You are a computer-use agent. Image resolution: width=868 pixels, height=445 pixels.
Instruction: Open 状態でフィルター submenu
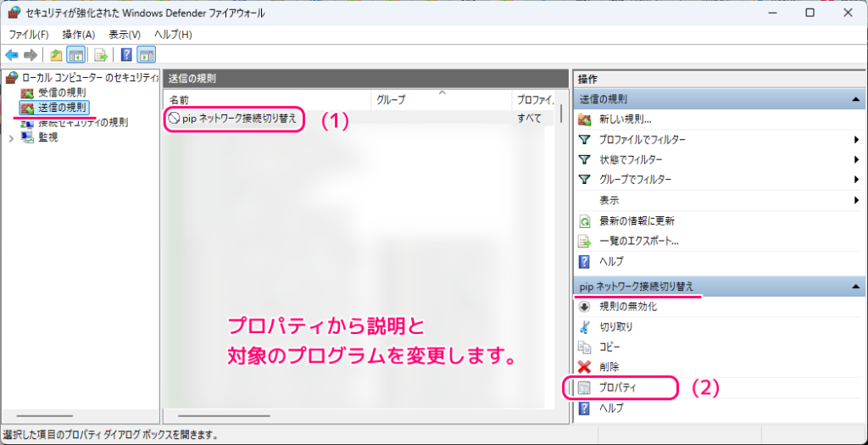point(718,159)
